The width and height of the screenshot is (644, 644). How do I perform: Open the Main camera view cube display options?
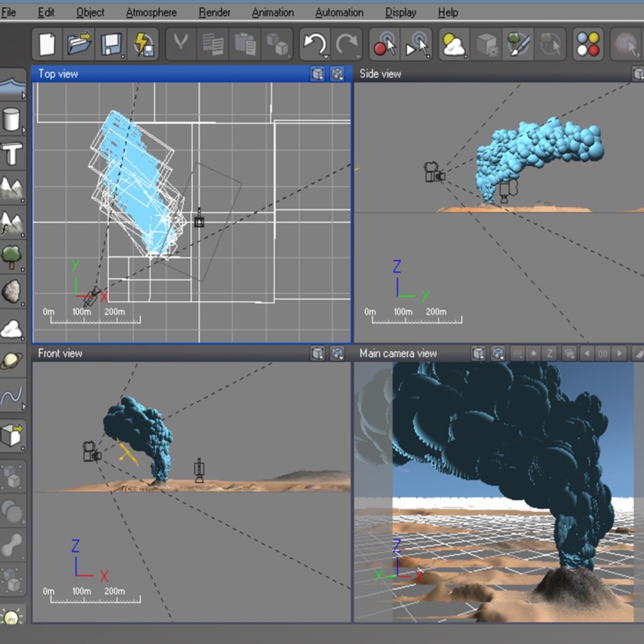[x=478, y=353]
